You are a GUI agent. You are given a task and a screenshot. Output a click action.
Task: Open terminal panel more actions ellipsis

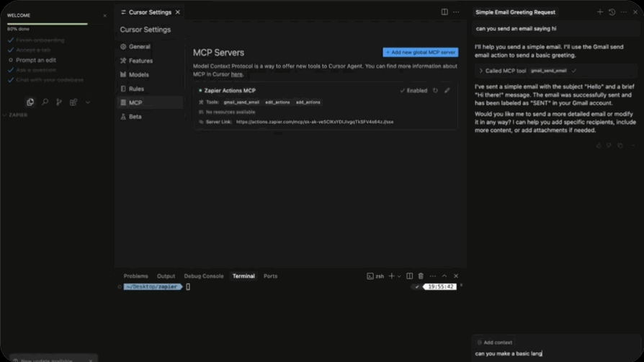[433, 276]
